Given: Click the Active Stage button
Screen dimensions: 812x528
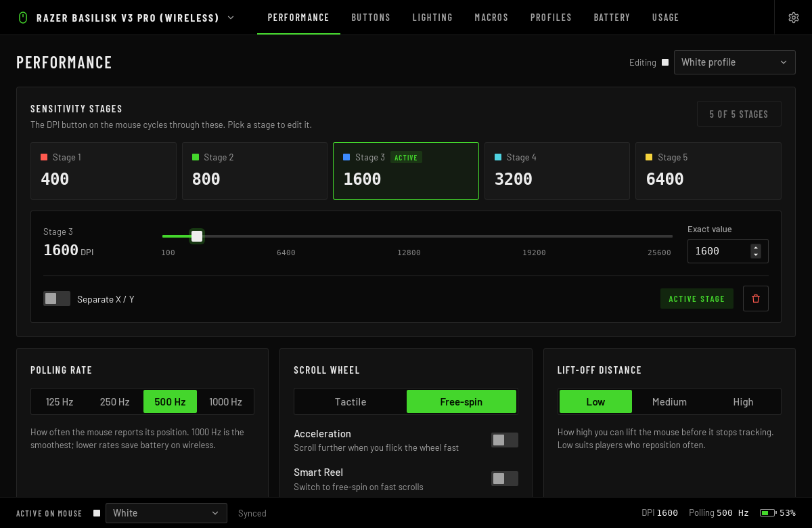Looking at the screenshot, I should pyautogui.click(x=697, y=299).
